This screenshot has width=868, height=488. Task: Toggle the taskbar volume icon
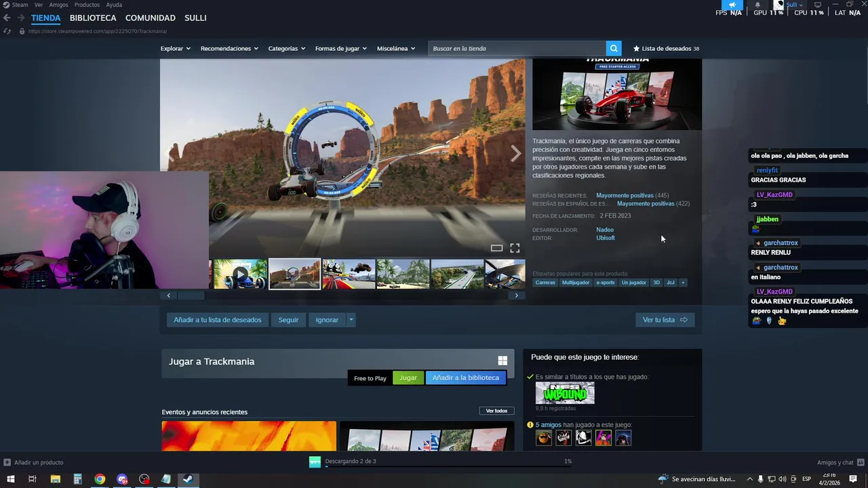click(x=782, y=479)
